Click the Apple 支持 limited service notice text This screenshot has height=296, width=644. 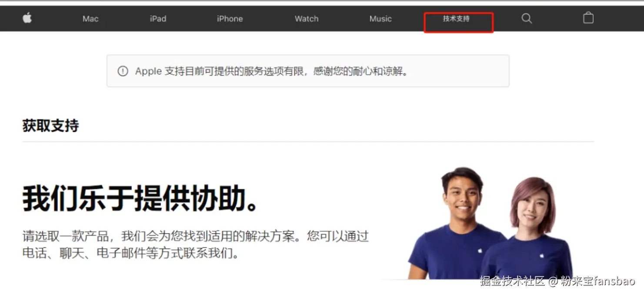(272, 71)
